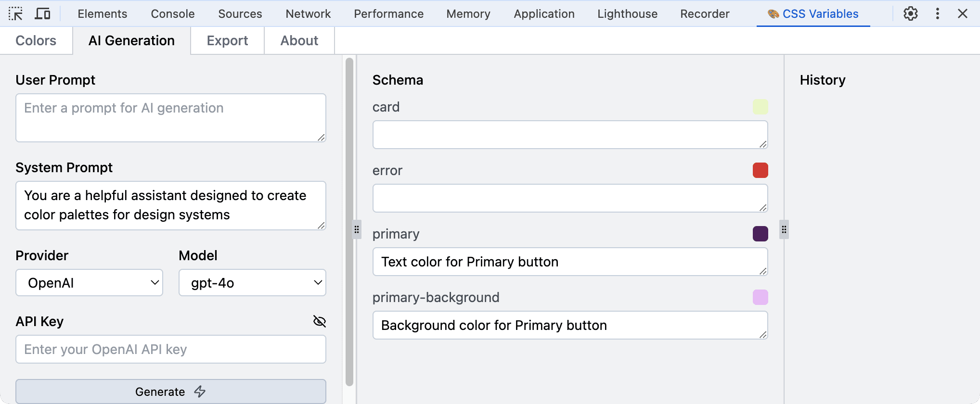Toggle the device toolbar icon
This screenshot has height=404, width=980.
pyautogui.click(x=42, y=13)
